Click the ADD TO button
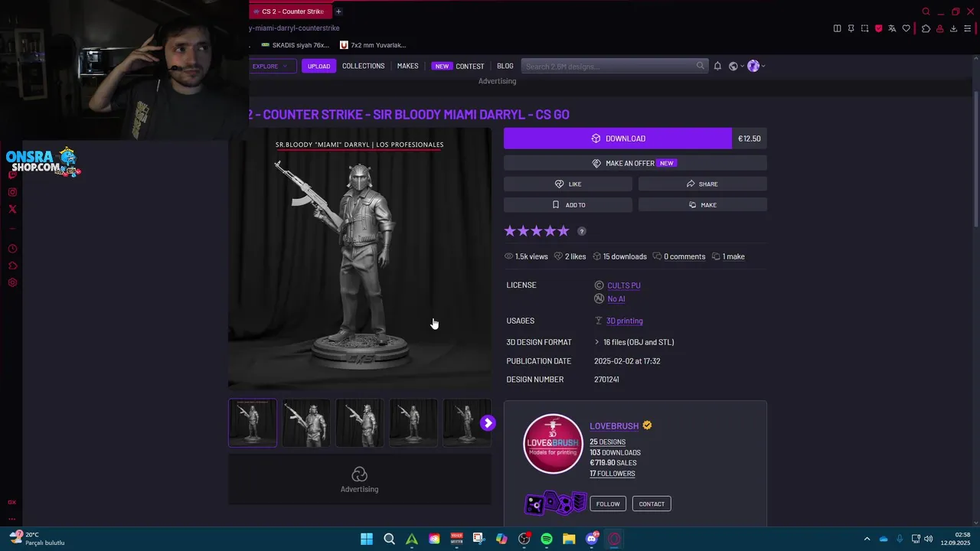980x551 pixels. (568, 205)
